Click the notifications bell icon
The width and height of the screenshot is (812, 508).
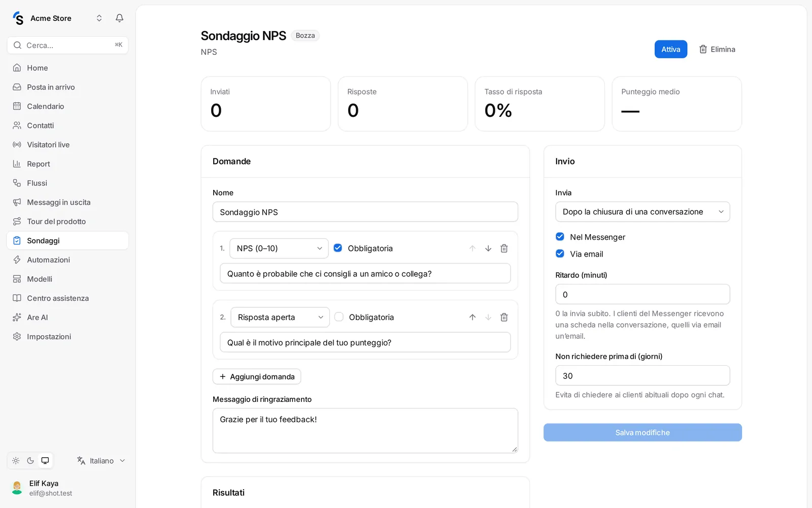pos(119,18)
